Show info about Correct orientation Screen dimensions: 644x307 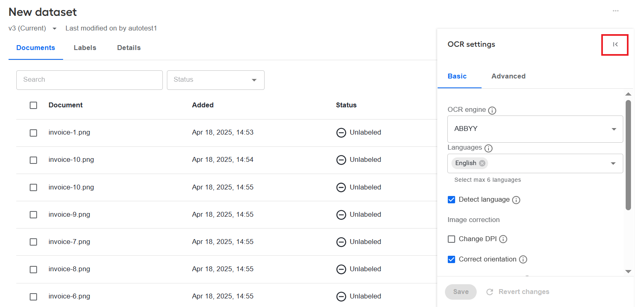(x=523, y=259)
